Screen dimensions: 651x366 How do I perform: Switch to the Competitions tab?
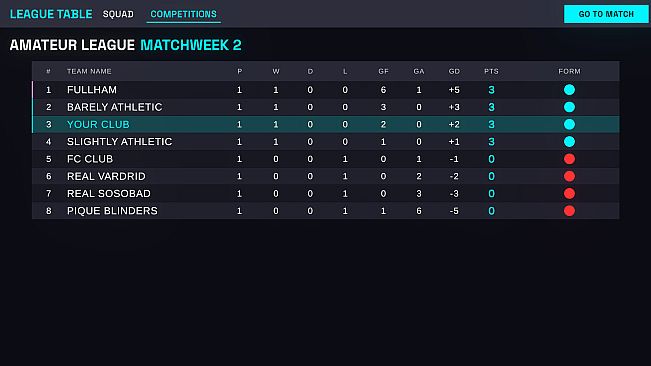[184, 14]
